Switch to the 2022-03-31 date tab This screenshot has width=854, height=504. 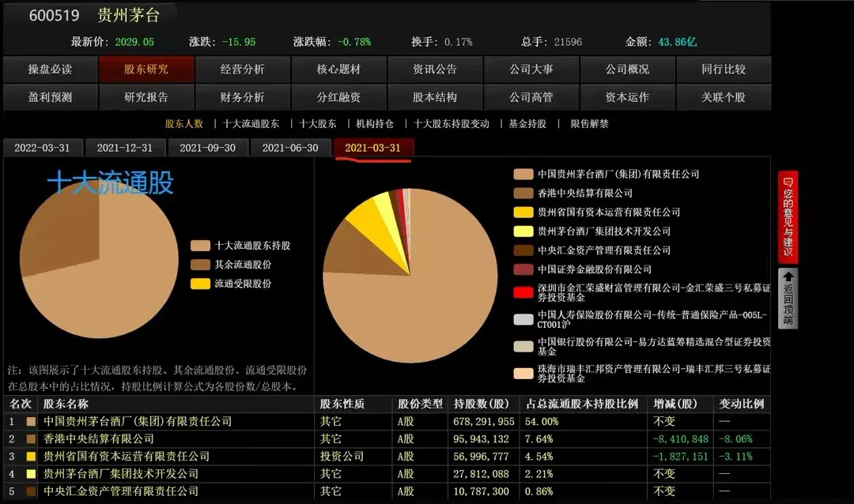(43, 148)
